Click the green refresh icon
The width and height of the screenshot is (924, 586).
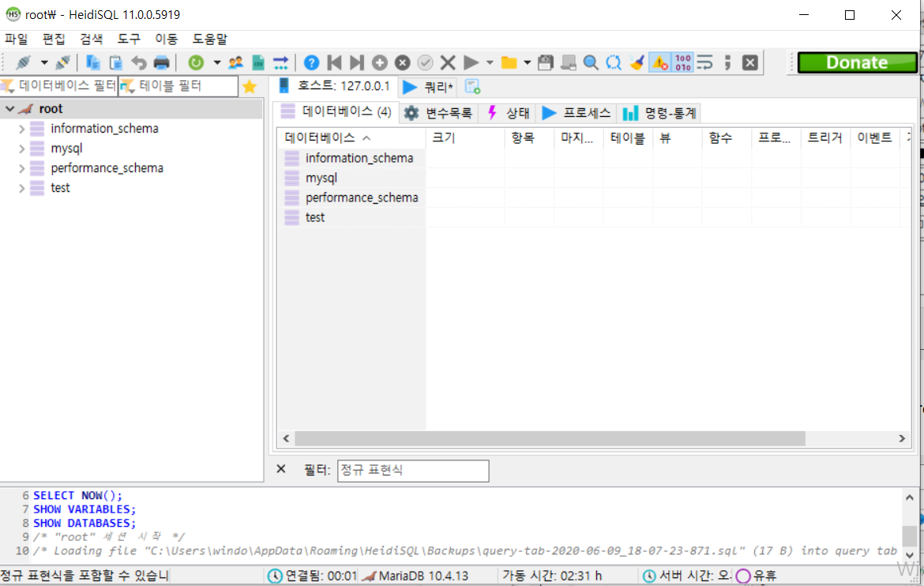point(196,62)
